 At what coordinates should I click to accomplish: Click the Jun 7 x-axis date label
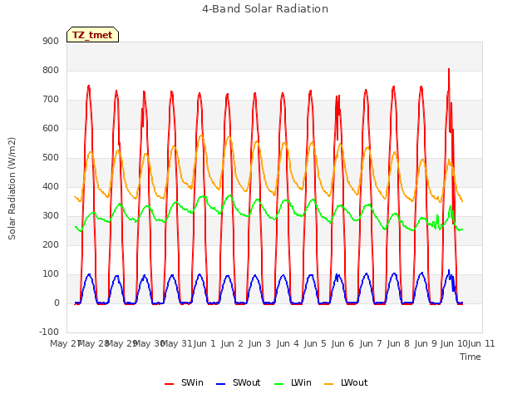tap(371, 343)
